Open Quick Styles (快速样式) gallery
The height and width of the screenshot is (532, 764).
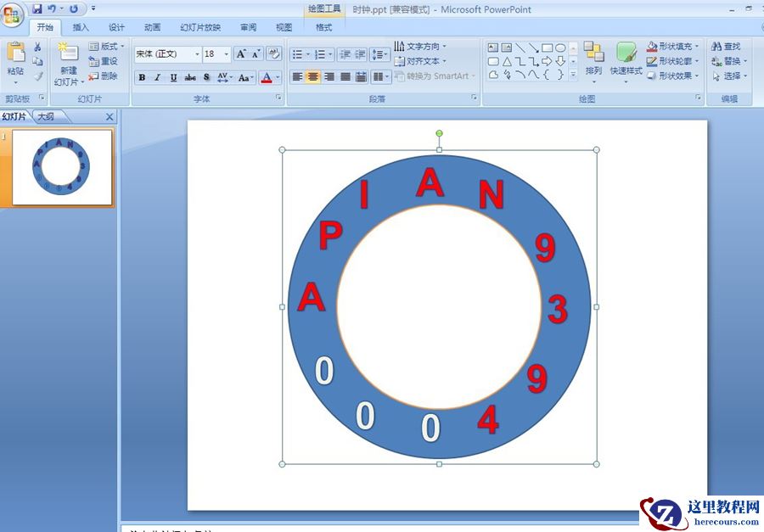(x=626, y=61)
